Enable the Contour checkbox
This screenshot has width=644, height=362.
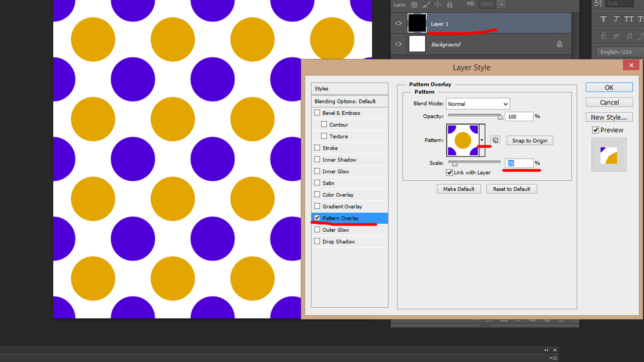324,124
